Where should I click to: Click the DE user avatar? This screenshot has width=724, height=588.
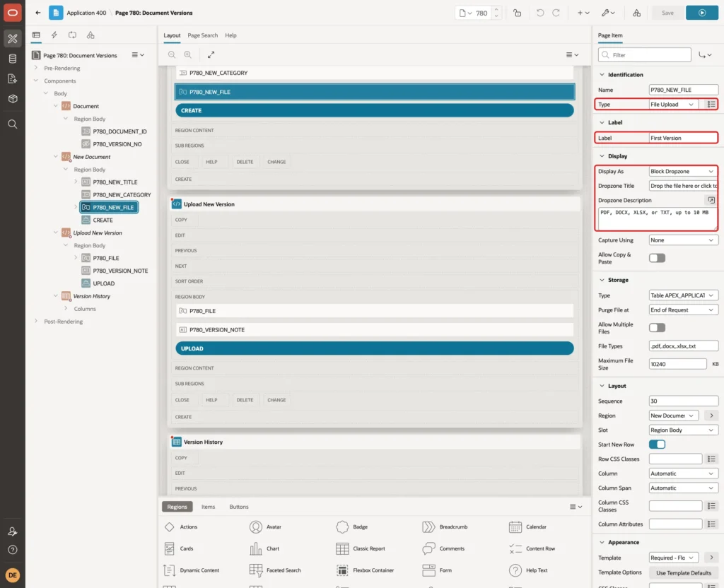click(13, 575)
